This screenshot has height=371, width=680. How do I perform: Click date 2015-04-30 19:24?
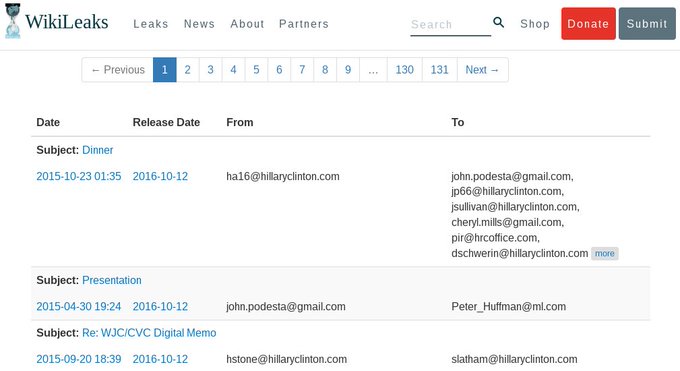(x=79, y=306)
